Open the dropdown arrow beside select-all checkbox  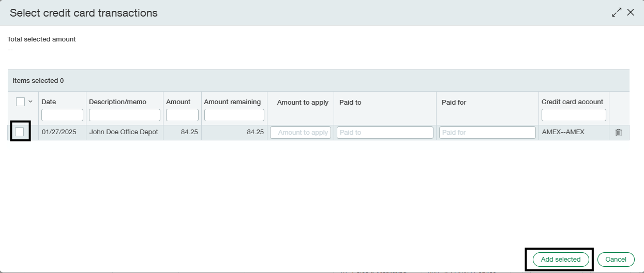click(x=30, y=102)
